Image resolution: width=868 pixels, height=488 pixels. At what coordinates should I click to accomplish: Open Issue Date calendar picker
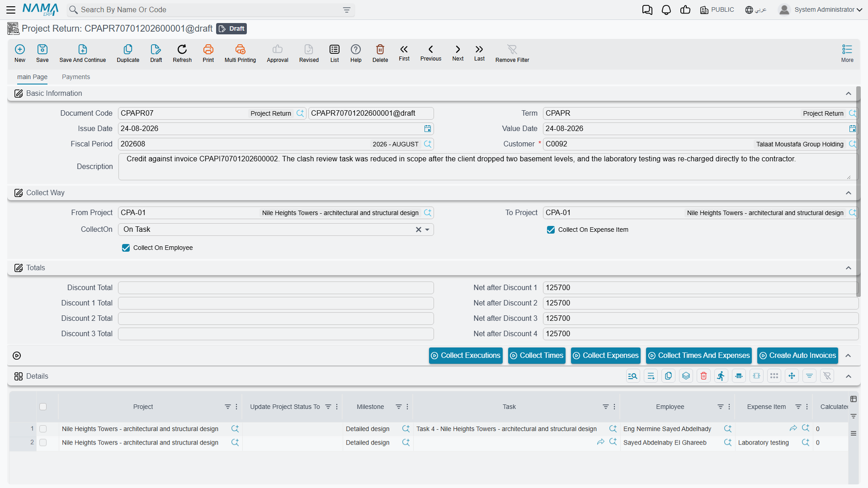tap(428, 129)
